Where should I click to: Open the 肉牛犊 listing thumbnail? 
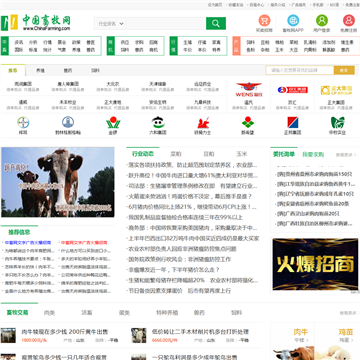tap(8, 335)
